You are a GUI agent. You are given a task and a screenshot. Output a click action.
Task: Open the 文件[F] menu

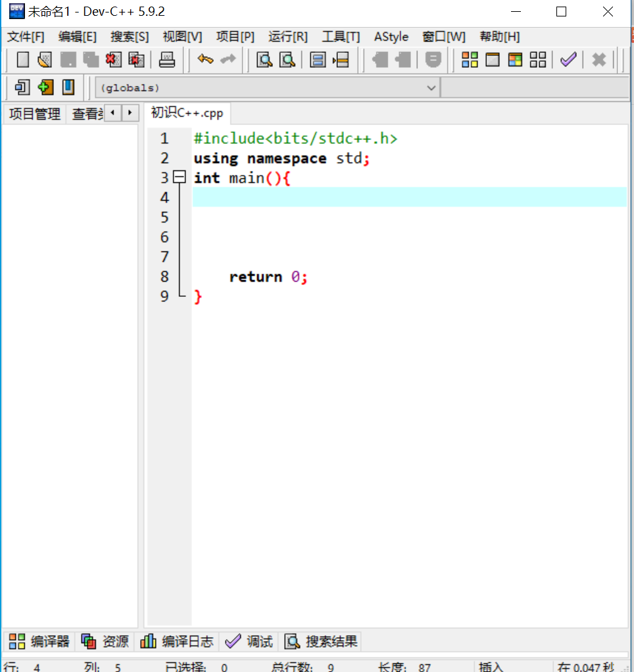click(x=26, y=38)
